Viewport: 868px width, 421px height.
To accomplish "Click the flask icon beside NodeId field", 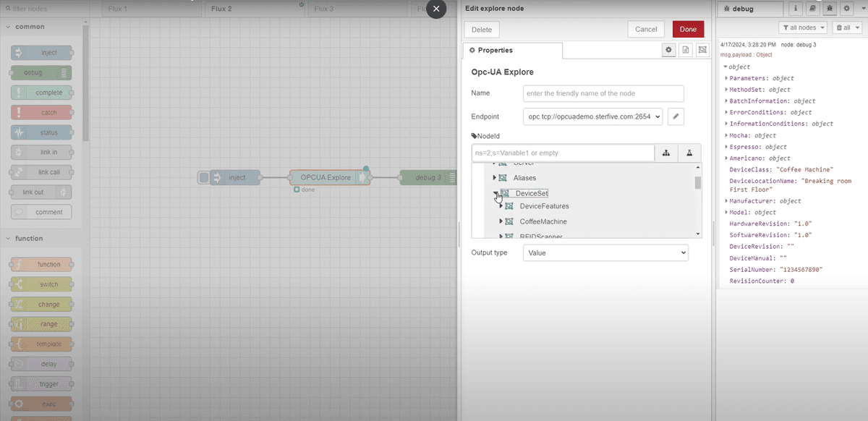I will [689, 153].
